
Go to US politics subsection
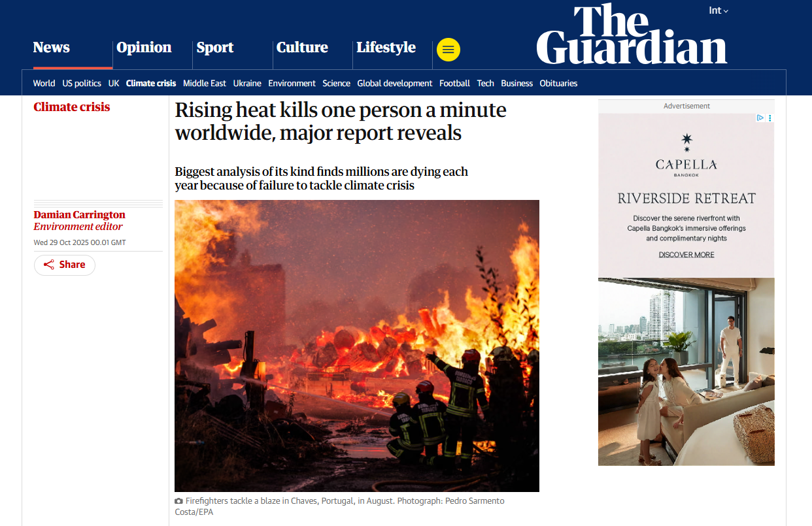[82, 83]
